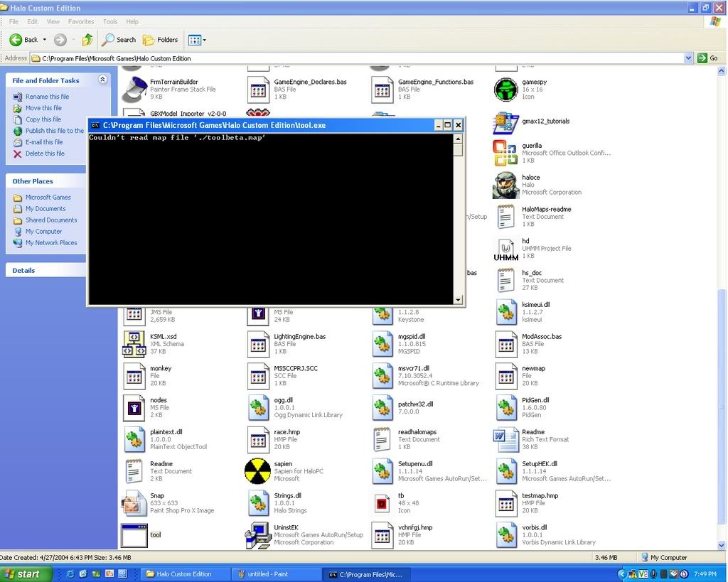Select the FrmTerrainBuilder paint bucket icon

134,89
